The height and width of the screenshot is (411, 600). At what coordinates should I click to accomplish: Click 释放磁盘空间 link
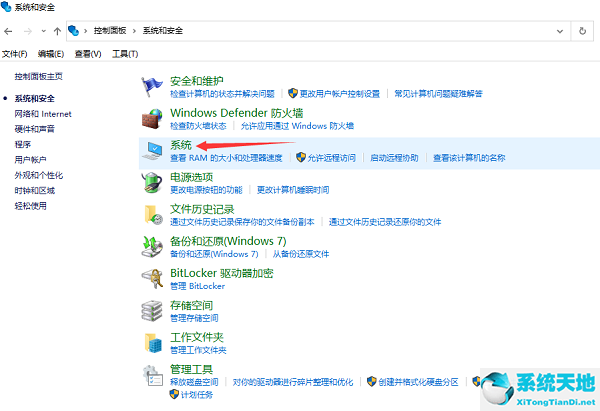pyautogui.click(x=194, y=382)
